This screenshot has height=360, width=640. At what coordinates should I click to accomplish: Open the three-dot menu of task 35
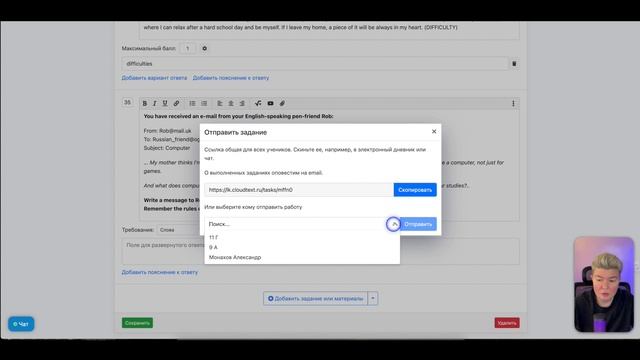tap(513, 104)
